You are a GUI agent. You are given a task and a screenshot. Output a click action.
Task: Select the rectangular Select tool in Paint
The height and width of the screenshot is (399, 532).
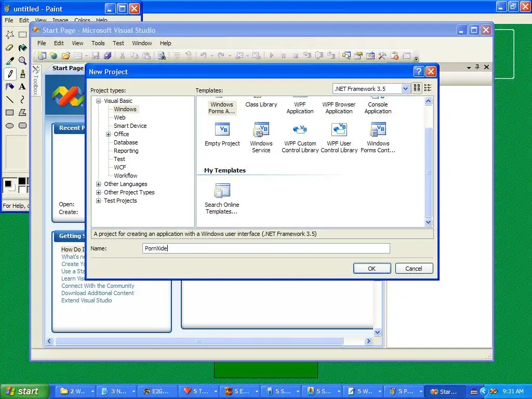pyautogui.click(x=23, y=34)
